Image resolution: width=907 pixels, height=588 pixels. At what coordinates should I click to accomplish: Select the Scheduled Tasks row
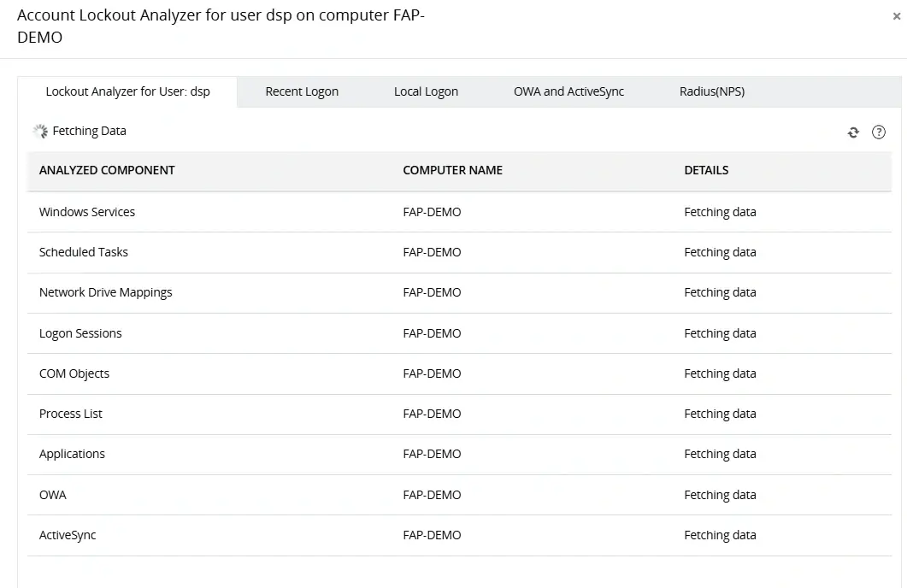pos(84,252)
